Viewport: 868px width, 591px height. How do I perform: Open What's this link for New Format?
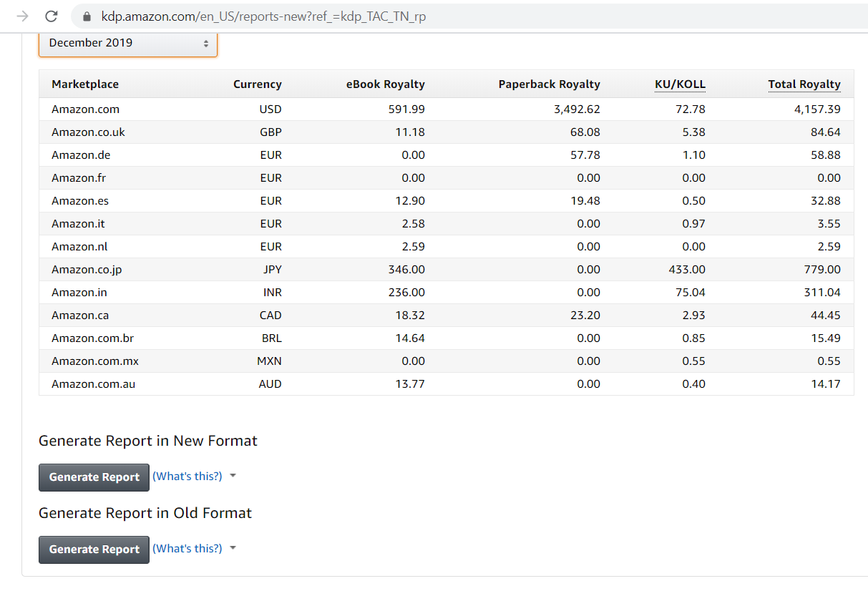(187, 476)
